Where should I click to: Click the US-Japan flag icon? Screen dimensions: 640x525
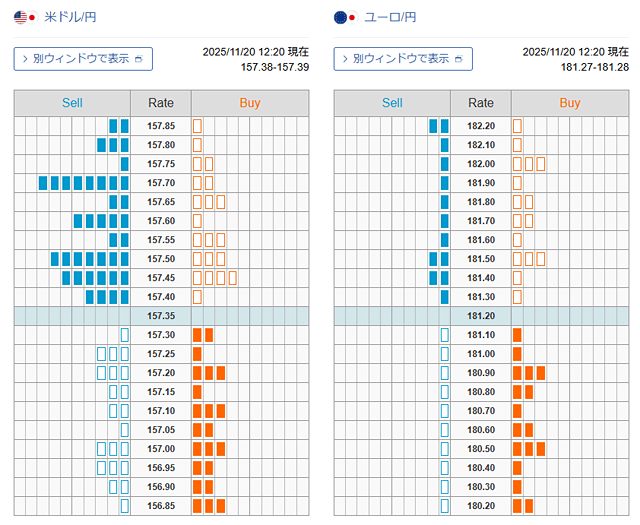pyautogui.click(x=26, y=17)
